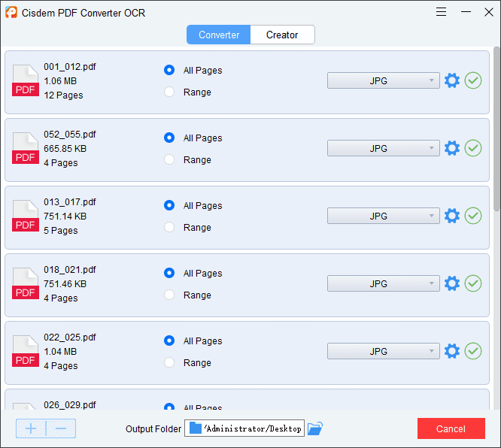Screen dimensions: 501x448
Task: Click the 751.14 KB size text
Action: click(x=65, y=216)
